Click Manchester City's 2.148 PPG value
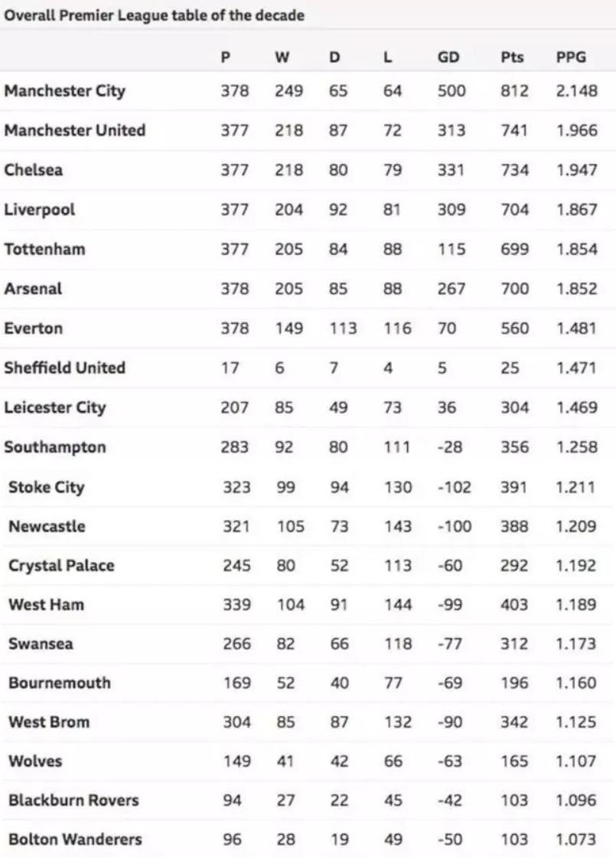This screenshot has height=860, width=616. coord(576,90)
